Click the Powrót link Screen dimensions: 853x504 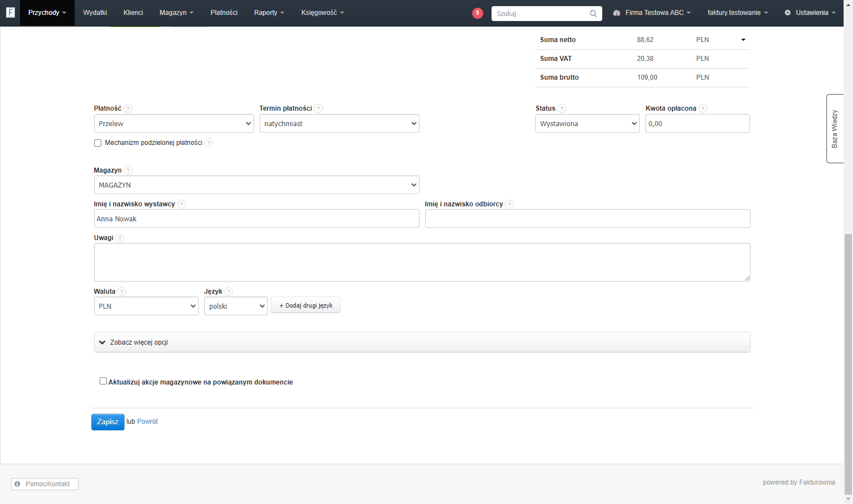(147, 422)
